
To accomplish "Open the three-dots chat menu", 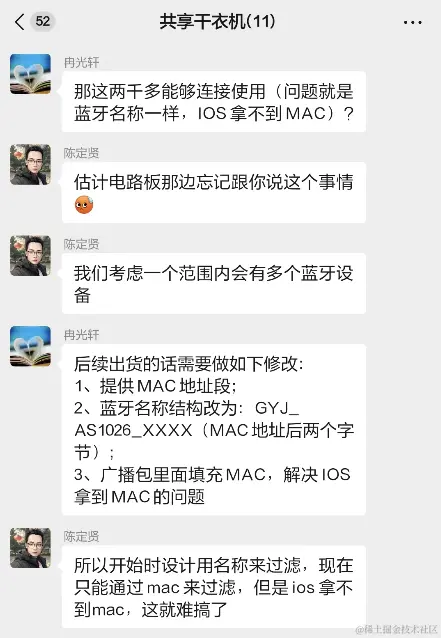I will click(413, 22).
